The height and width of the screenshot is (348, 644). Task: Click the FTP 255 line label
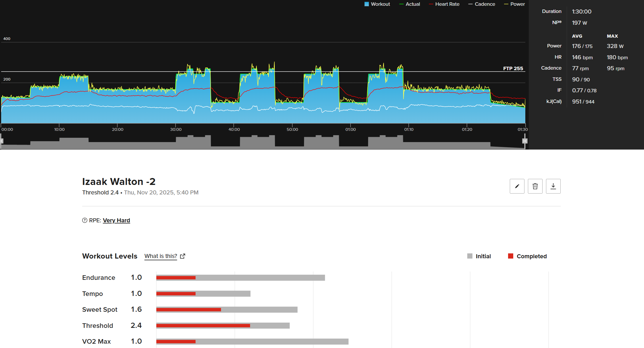click(x=513, y=68)
